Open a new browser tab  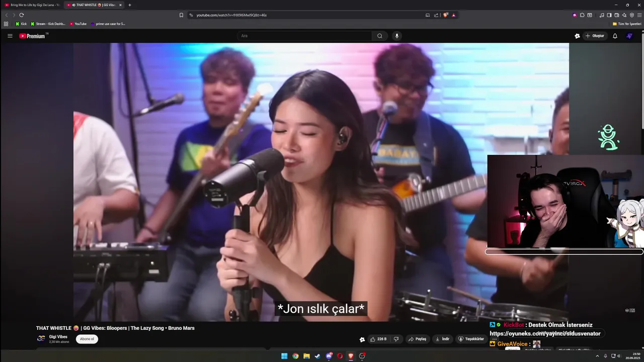(130, 5)
